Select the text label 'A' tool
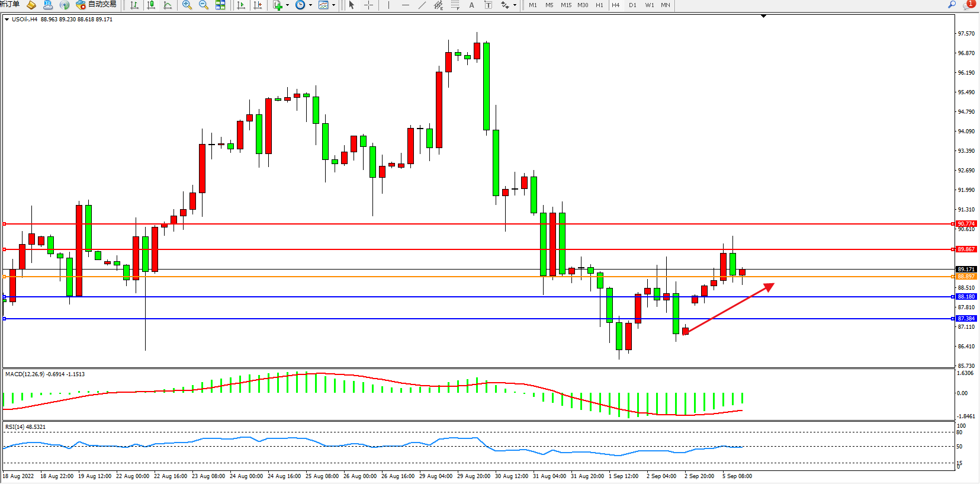The height and width of the screenshot is (484, 980). click(471, 5)
